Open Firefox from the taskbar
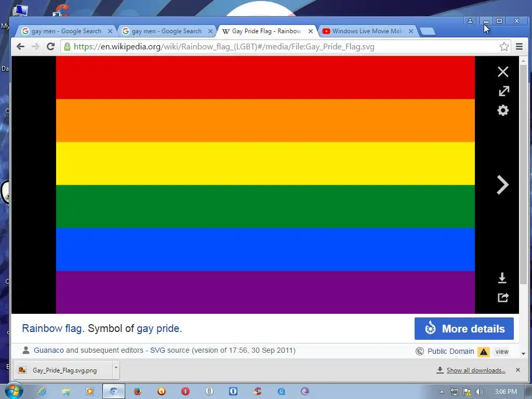The image size is (532, 399). point(137,392)
